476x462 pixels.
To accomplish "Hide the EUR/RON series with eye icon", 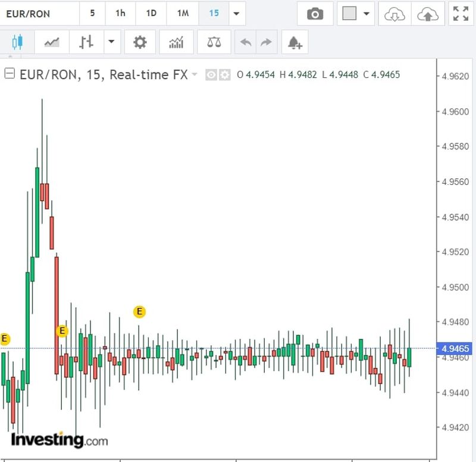I will 211,75.
